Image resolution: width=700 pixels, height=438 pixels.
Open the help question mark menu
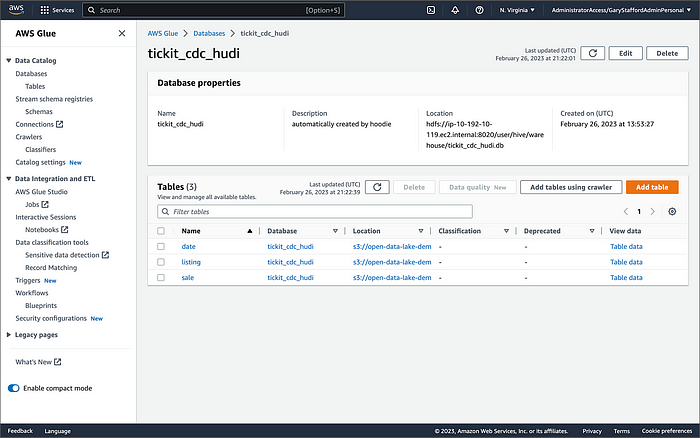pos(479,10)
